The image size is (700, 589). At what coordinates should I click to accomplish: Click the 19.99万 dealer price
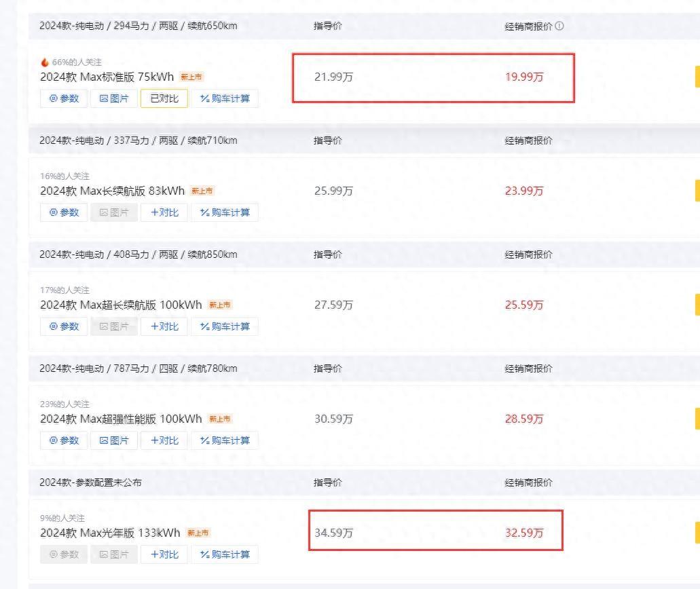524,77
